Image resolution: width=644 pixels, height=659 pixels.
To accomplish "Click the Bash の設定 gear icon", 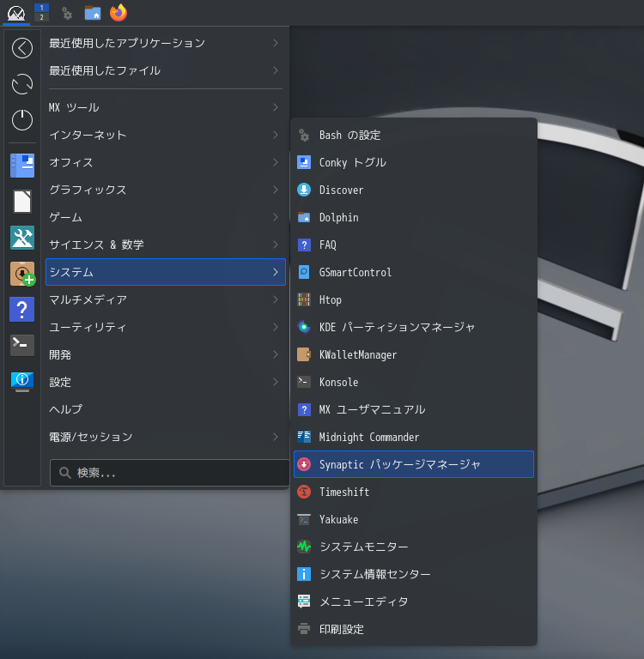I will point(304,136).
